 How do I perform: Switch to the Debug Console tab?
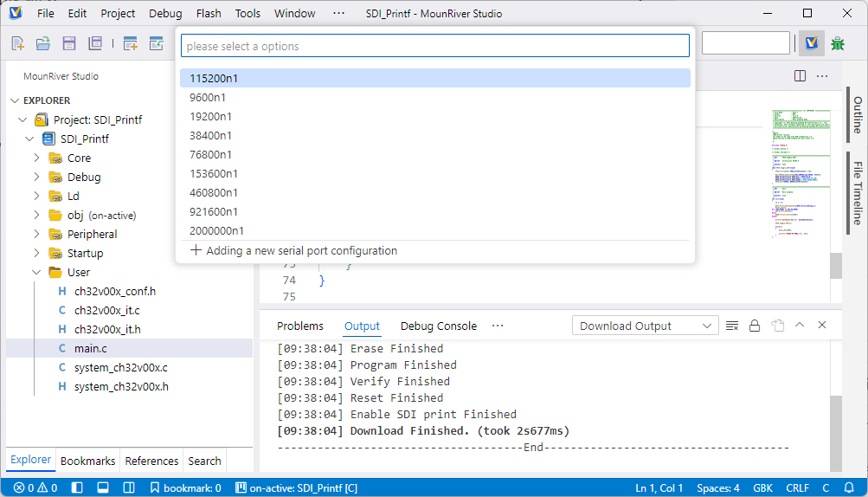(438, 326)
